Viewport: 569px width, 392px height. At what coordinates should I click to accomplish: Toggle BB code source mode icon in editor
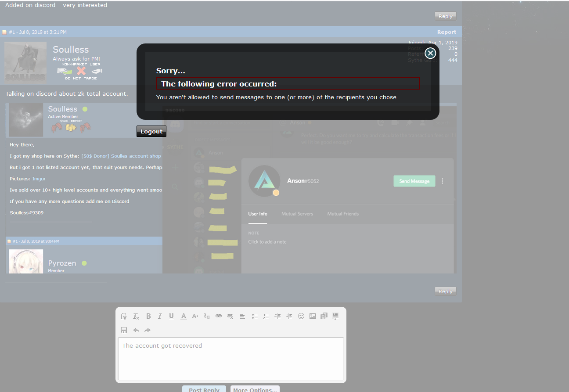pos(124,316)
